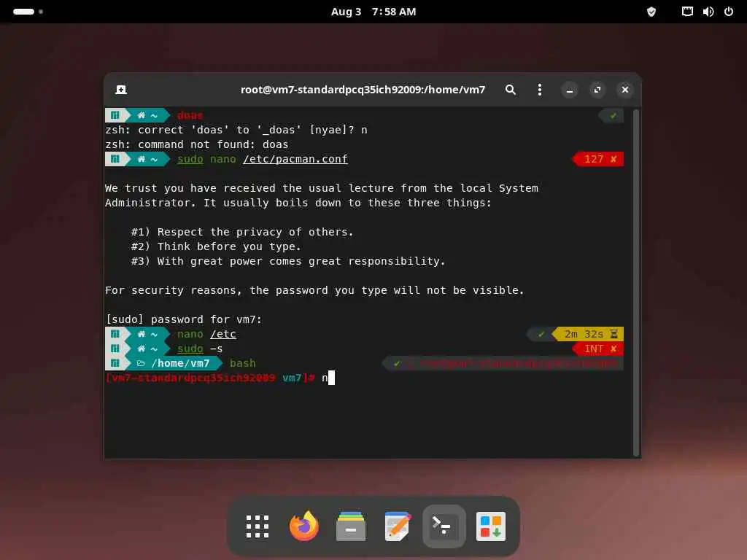747x560 pixels.
Task: Open the Activities overview pill
Action: pos(28,12)
